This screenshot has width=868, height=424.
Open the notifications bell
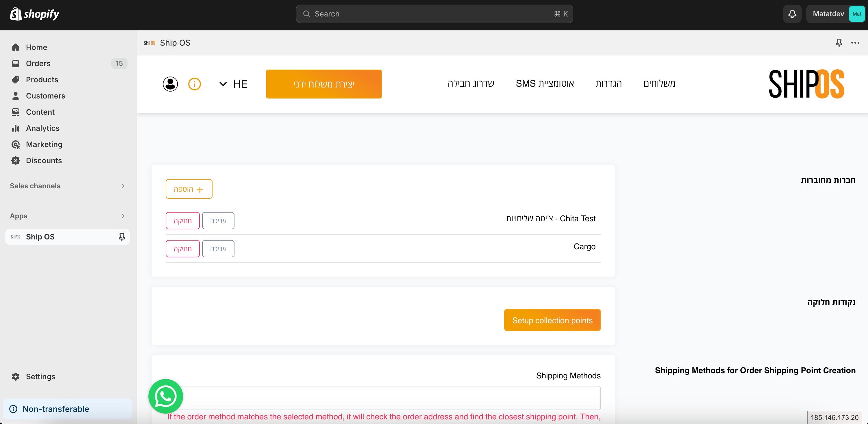coord(792,14)
